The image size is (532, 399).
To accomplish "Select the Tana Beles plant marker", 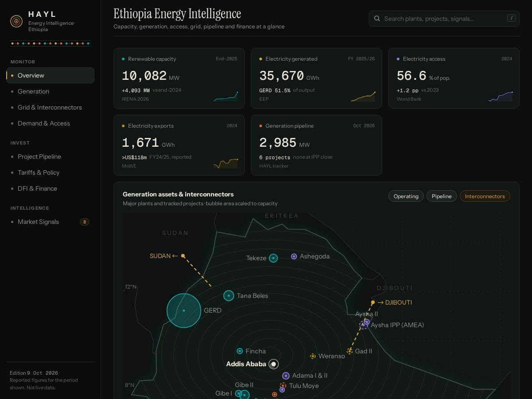I will [x=229, y=296].
